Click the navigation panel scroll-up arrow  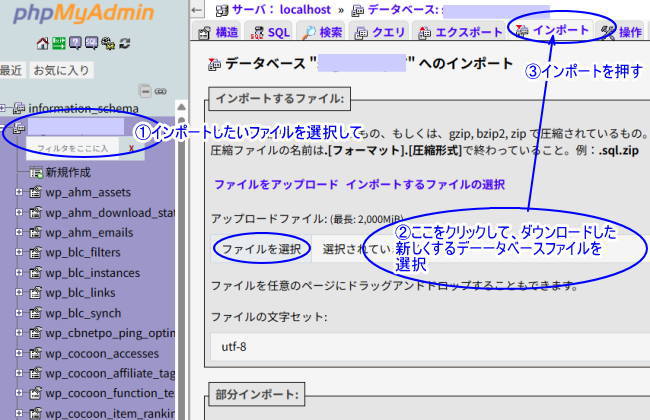point(181,107)
